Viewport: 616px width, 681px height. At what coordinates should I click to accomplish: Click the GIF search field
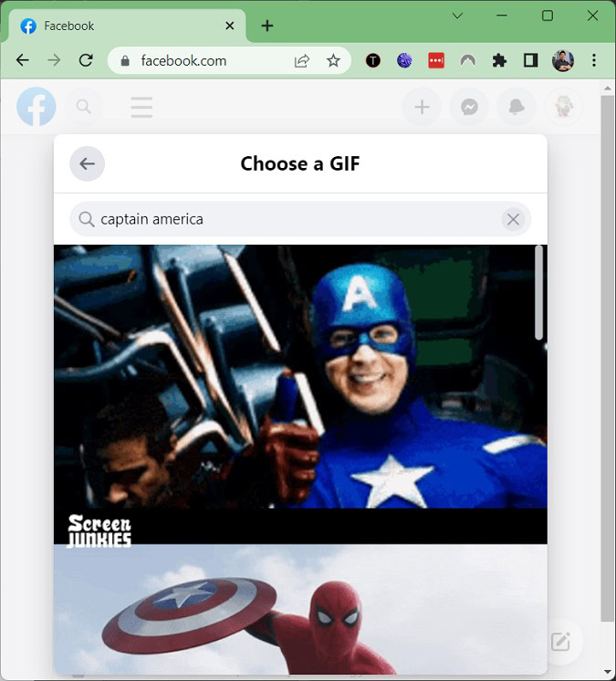point(300,219)
